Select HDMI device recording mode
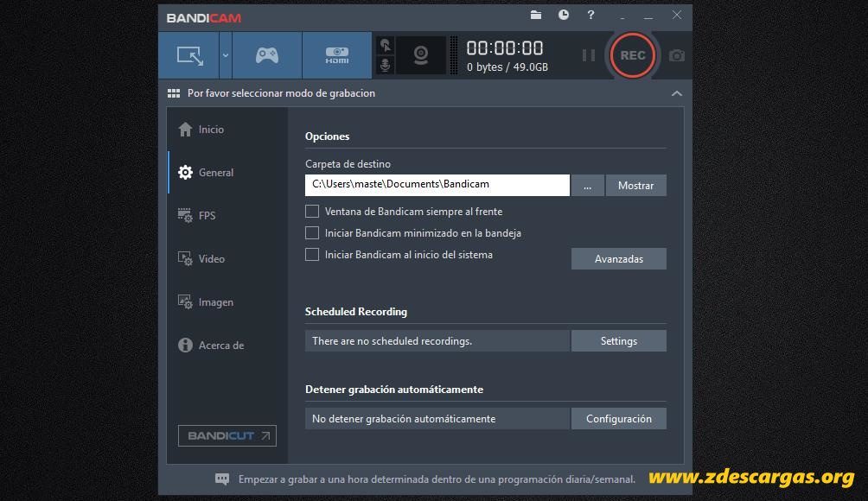The width and height of the screenshot is (868, 501). tap(336, 55)
